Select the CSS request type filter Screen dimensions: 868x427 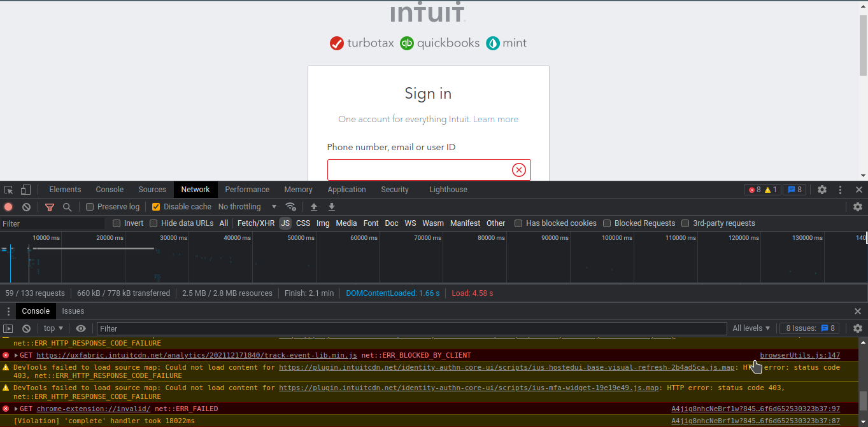point(303,223)
